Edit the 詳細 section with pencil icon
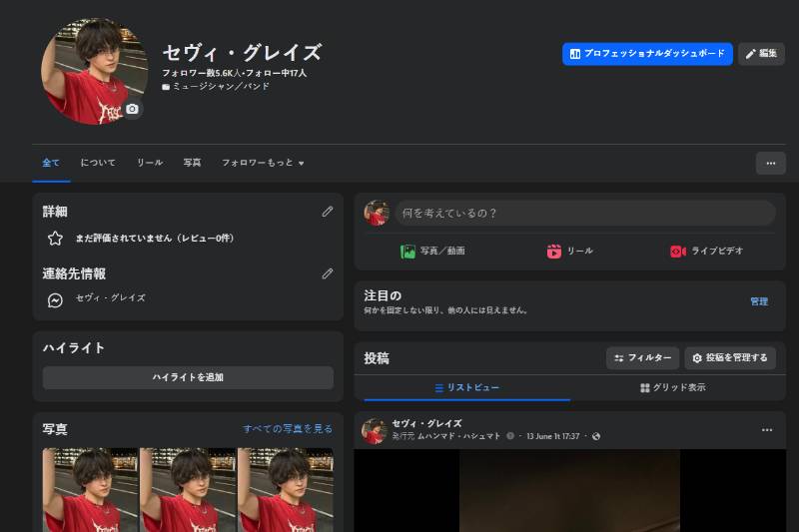799x532 pixels. (328, 212)
